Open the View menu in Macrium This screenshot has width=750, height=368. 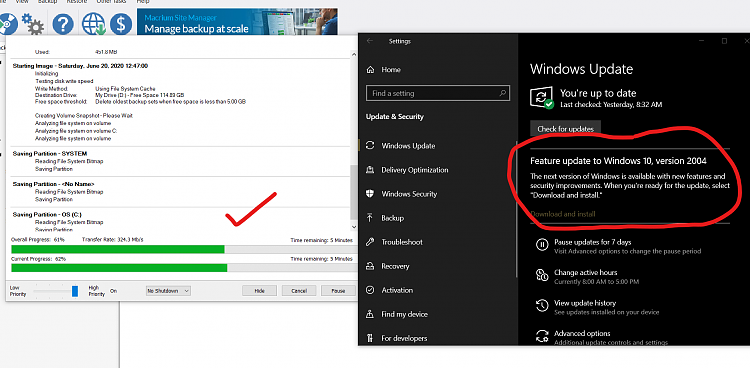[22, 2]
